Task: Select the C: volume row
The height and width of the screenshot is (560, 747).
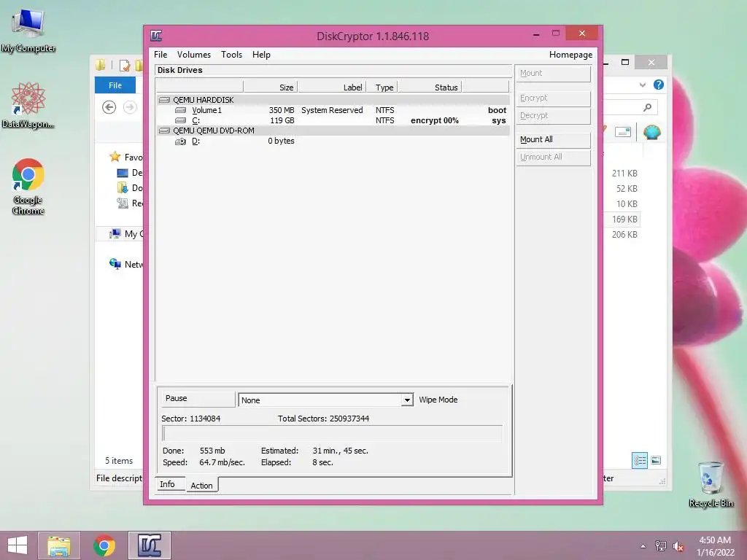Action: [x=333, y=120]
